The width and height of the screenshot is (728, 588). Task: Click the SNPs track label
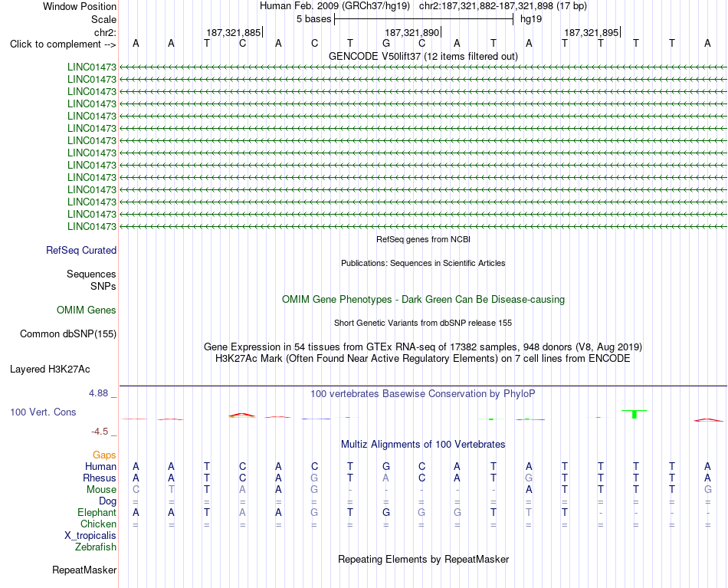[x=103, y=286]
